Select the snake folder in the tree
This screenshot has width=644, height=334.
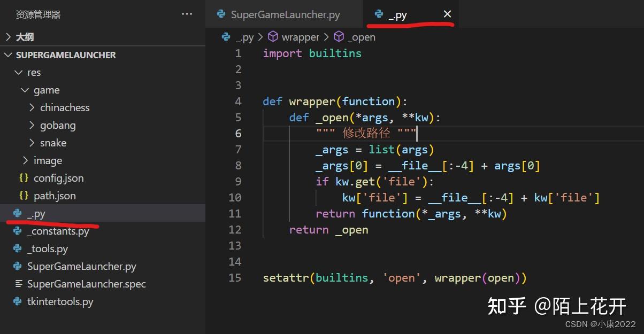click(53, 143)
